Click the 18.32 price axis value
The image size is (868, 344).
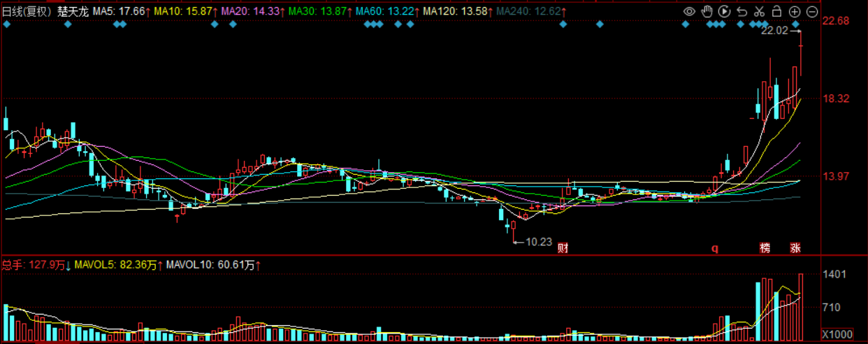[836, 99]
